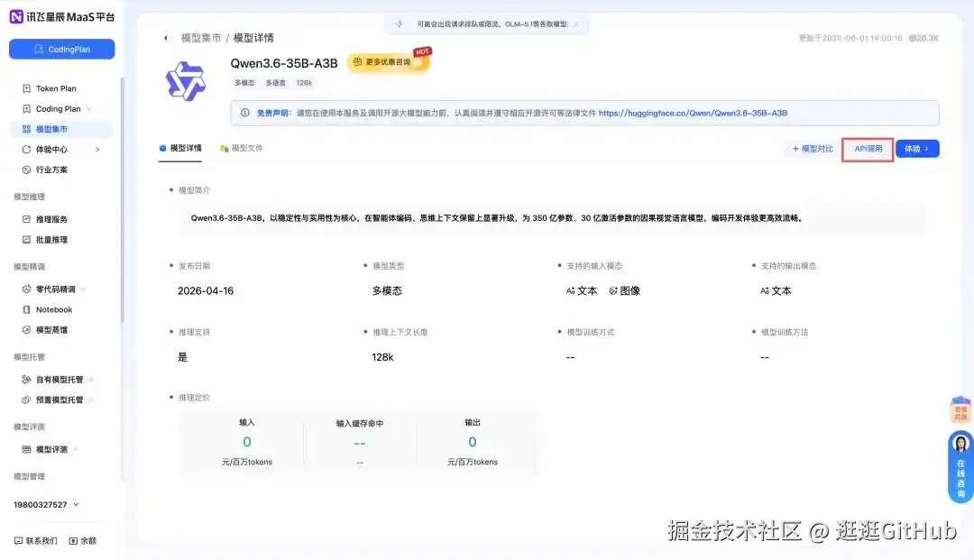Screen dimensions: 974x560
Task: Open the 在线咨询 floating chat widget
Action: 960,467
